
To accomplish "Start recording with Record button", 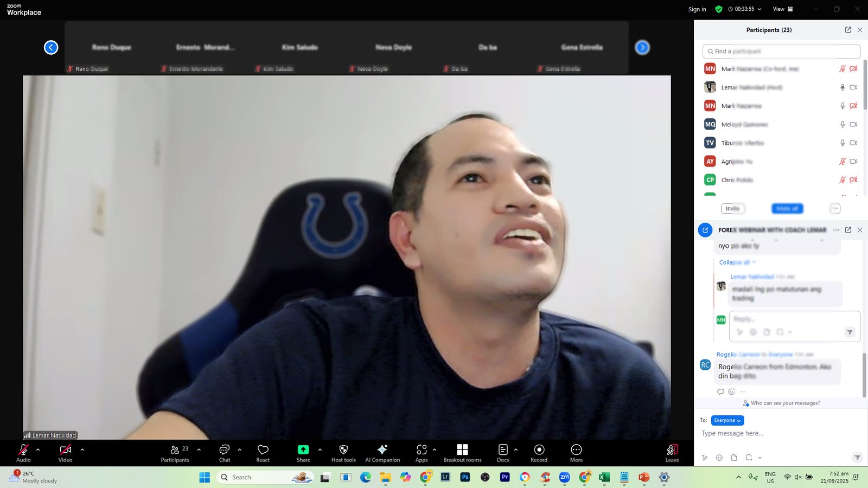I will click(539, 453).
